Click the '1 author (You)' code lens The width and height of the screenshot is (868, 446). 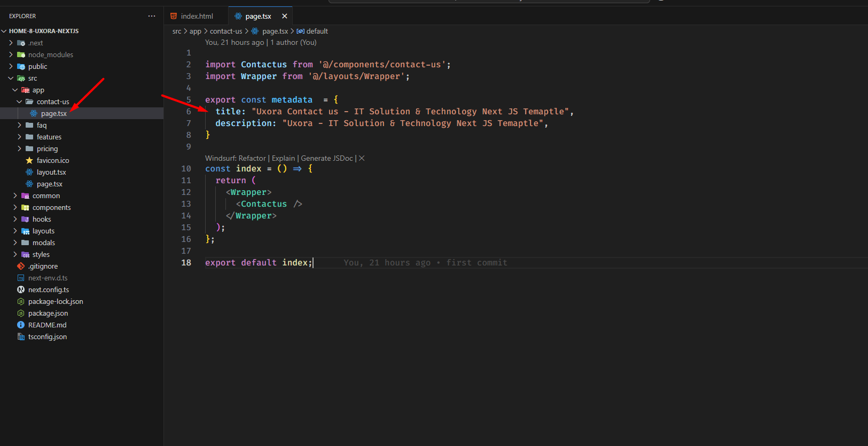click(x=293, y=42)
